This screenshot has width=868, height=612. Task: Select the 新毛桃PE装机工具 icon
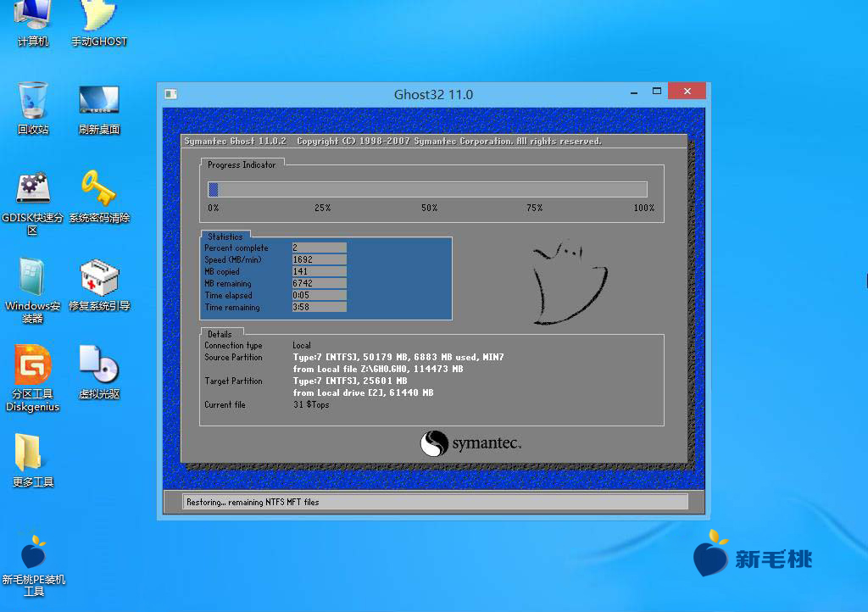pos(33,565)
